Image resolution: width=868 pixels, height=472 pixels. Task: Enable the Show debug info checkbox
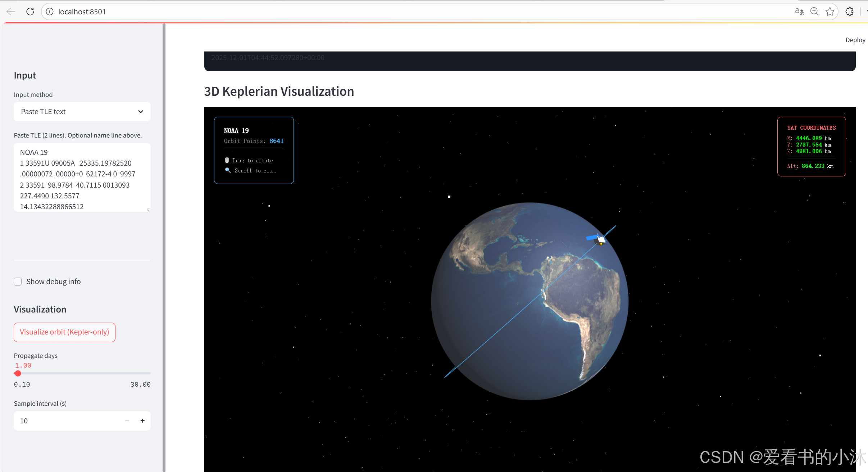pos(18,282)
